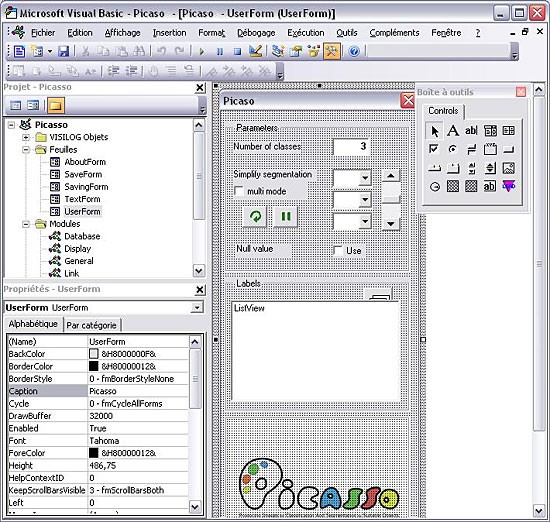Open dropdown arrow next to insert UserForm icon

tap(50, 52)
